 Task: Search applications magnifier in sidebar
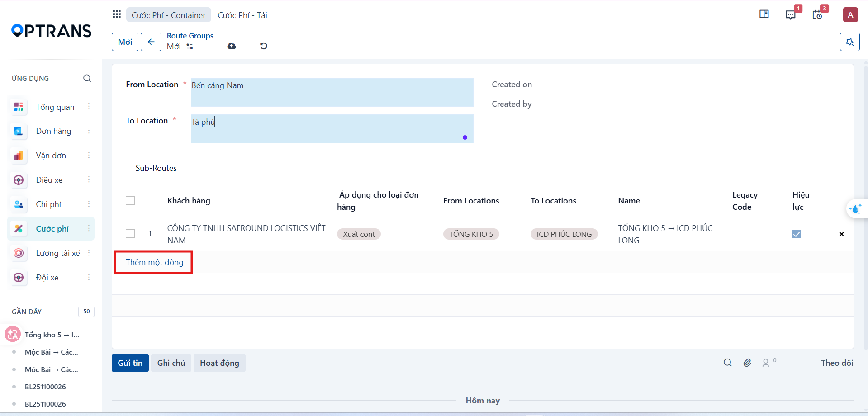[x=87, y=78]
